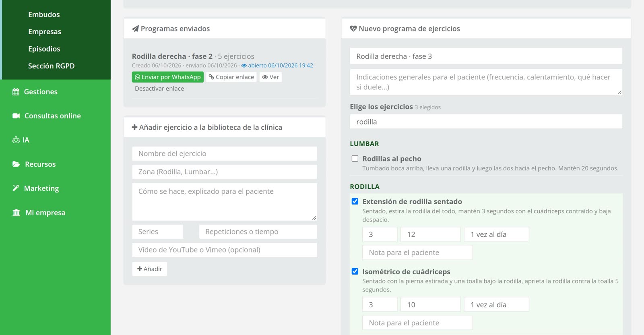Viewport: 644px width, 335px height.
Task: Click the exercise search field containing rodilla
Action: click(486, 122)
